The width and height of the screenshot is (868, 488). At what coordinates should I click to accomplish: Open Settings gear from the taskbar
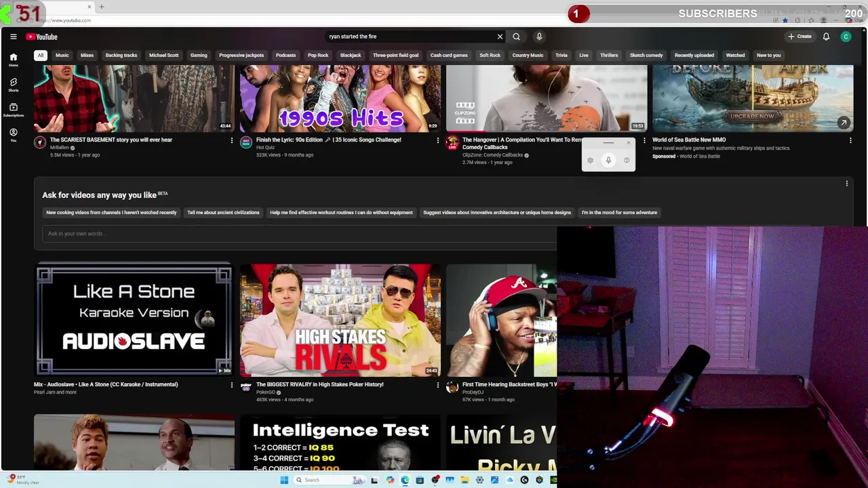coord(479,480)
